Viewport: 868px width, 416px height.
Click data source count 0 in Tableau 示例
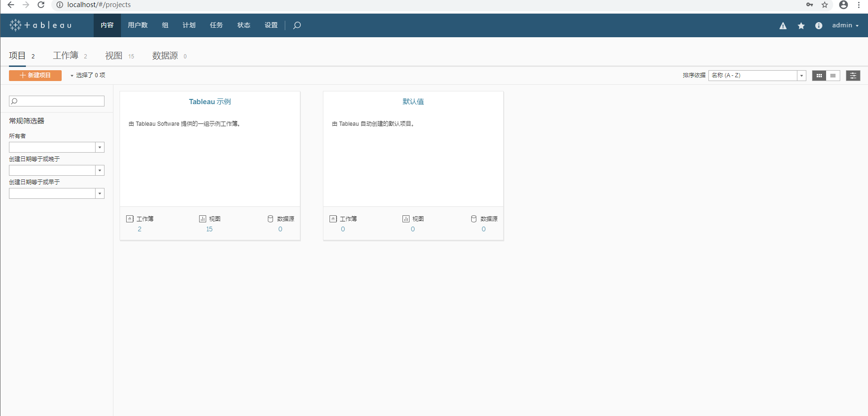[281, 229]
